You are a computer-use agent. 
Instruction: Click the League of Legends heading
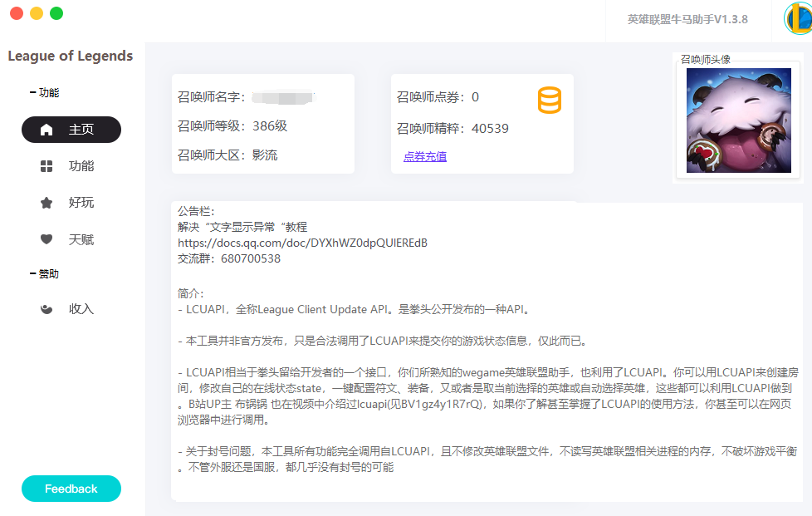click(x=70, y=56)
